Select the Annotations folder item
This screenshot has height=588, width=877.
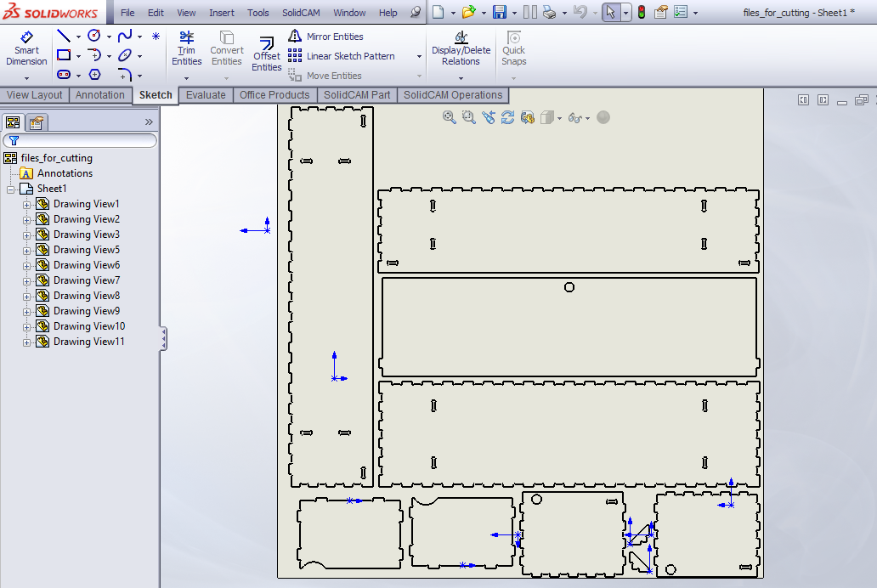[65, 173]
